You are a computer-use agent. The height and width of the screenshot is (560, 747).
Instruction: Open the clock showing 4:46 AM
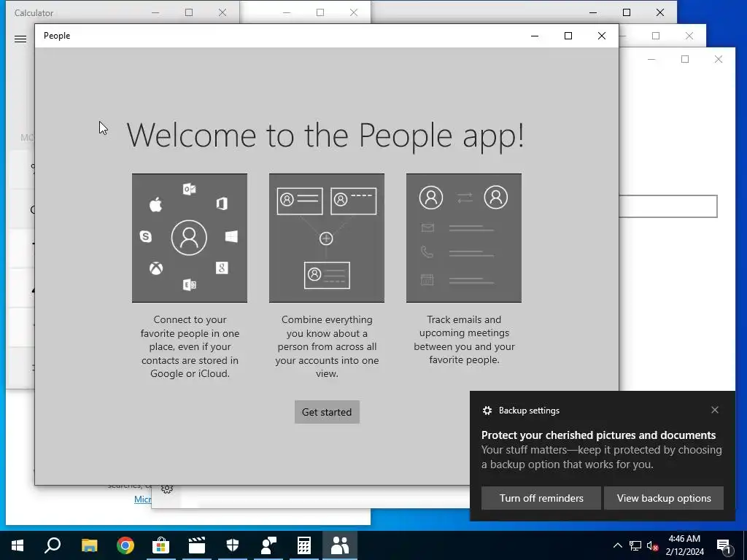[684, 545]
